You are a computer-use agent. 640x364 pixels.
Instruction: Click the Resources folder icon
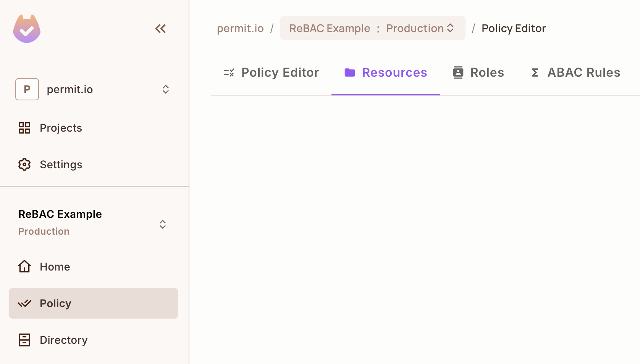click(349, 72)
